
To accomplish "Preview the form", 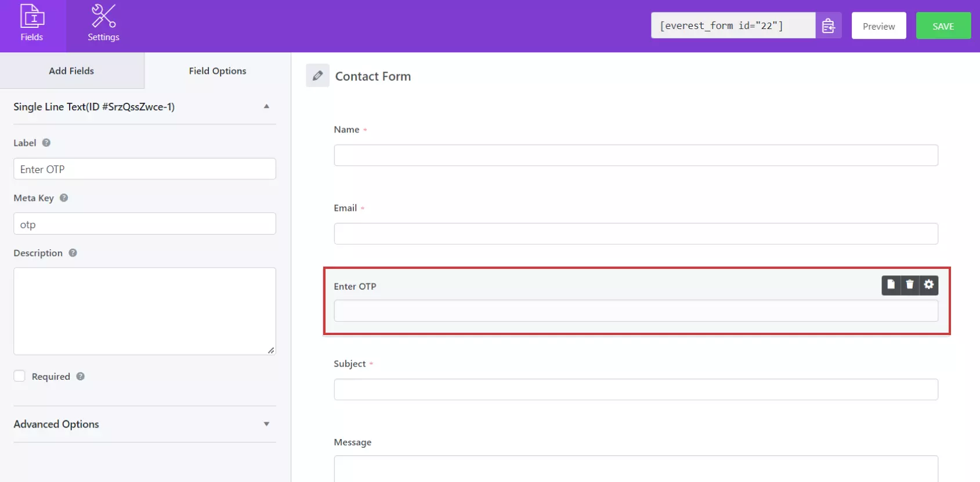I will pyautogui.click(x=878, y=26).
